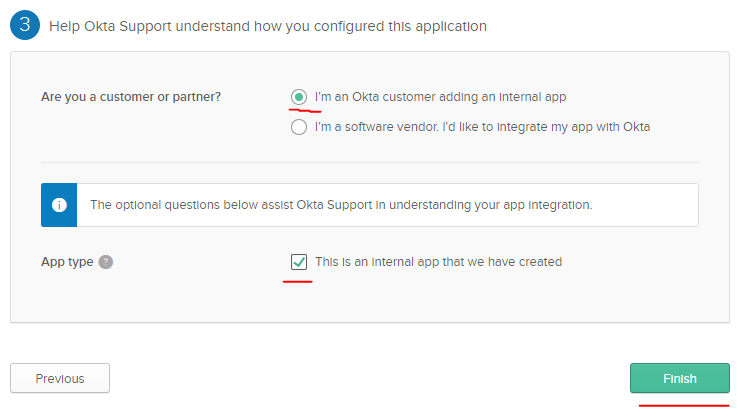Click the divider line above the info banner
741x408 pixels.
[x=370, y=163]
